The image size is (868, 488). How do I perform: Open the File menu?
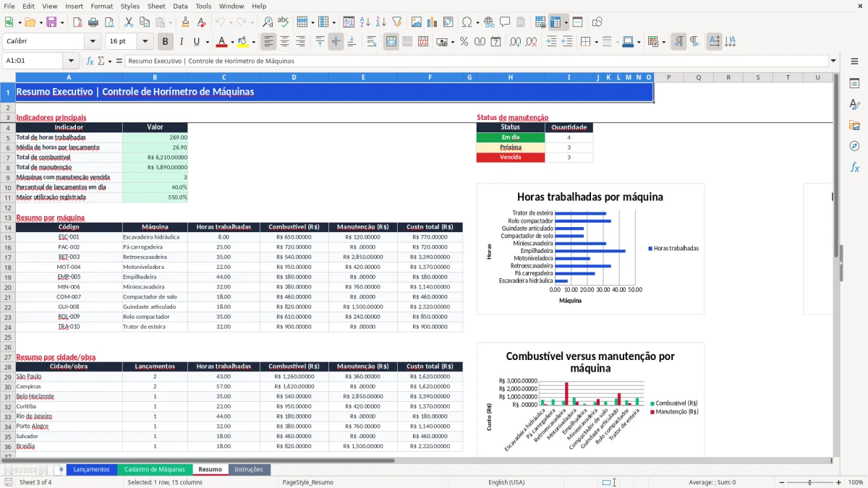coord(9,6)
